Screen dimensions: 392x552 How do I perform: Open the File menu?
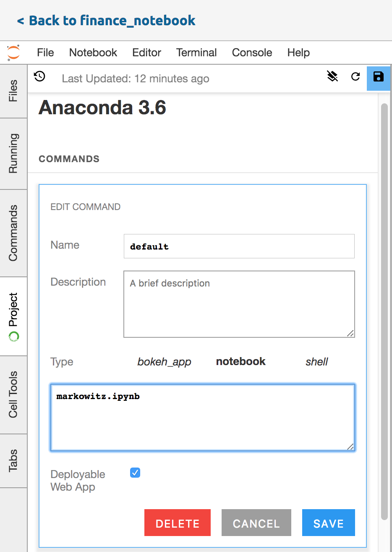tap(45, 53)
